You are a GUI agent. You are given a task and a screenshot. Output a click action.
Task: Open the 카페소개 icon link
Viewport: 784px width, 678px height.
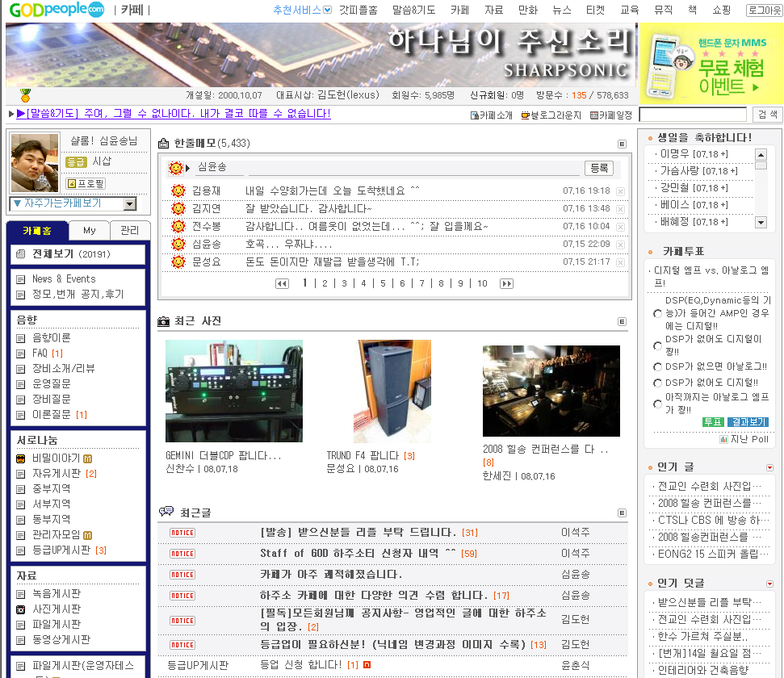pyautogui.click(x=492, y=115)
